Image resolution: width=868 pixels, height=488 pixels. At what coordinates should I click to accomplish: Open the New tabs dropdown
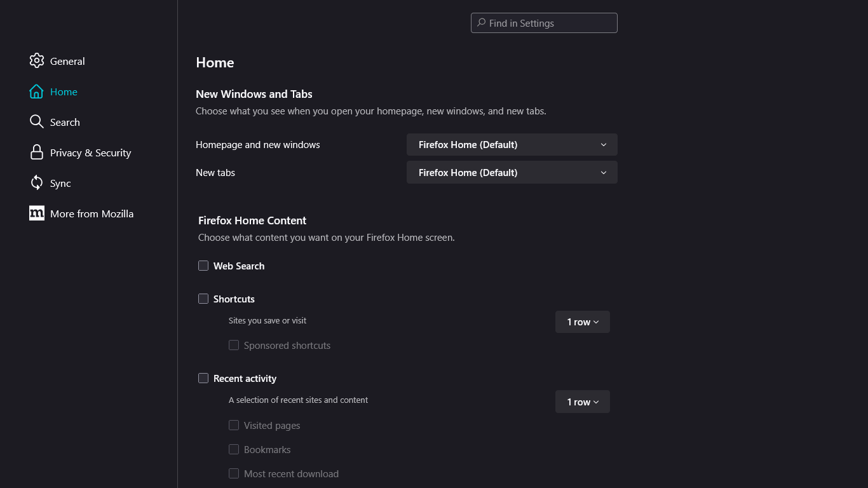click(x=512, y=173)
